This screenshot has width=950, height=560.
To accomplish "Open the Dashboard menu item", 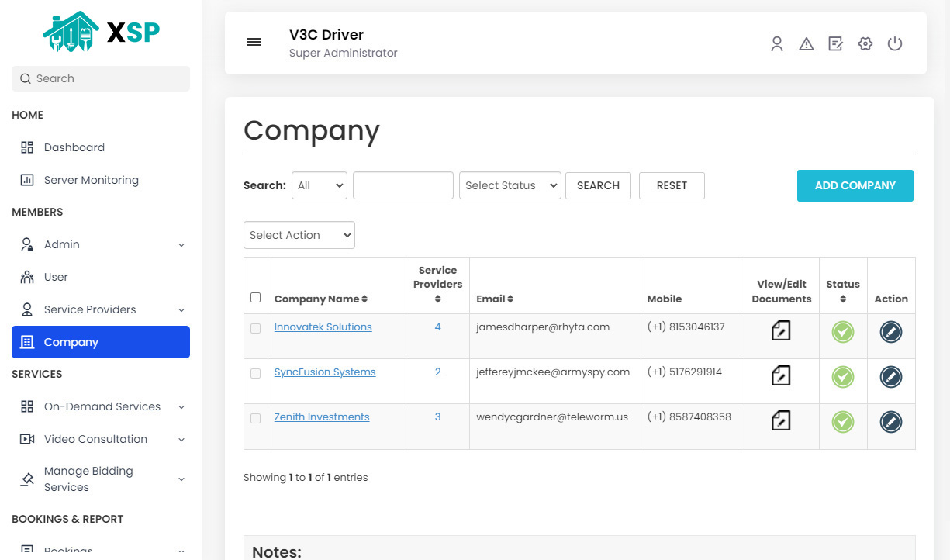I will 74,147.
